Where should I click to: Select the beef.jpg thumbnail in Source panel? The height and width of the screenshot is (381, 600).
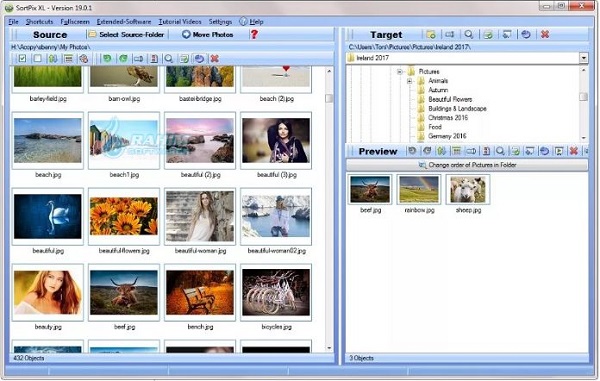[x=124, y=292]
